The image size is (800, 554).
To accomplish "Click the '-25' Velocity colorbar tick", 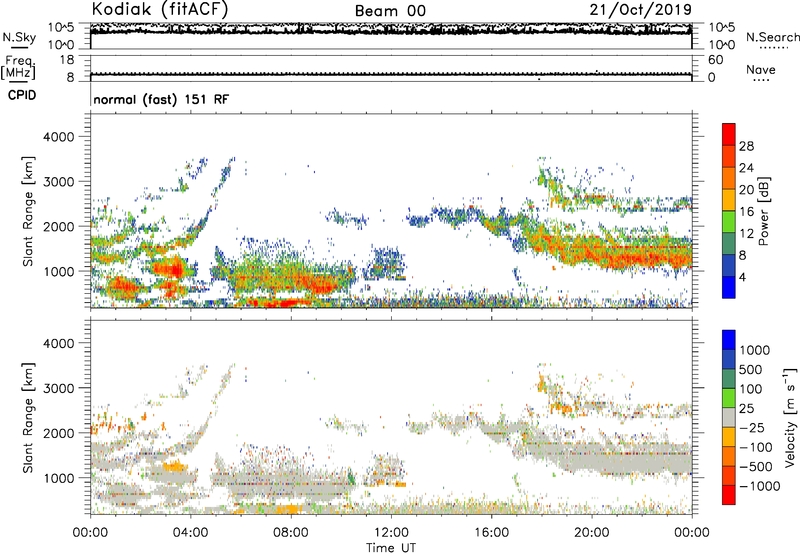I will tap(752, 427).
